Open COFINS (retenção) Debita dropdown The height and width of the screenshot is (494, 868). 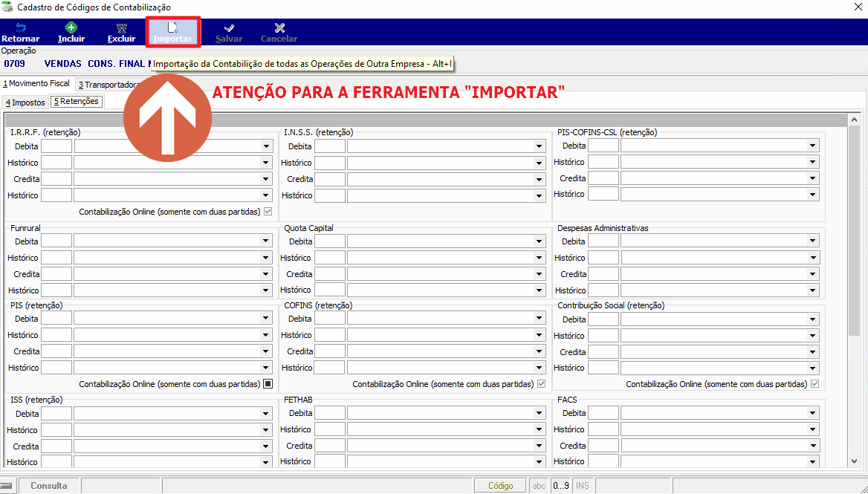[540, 319]
